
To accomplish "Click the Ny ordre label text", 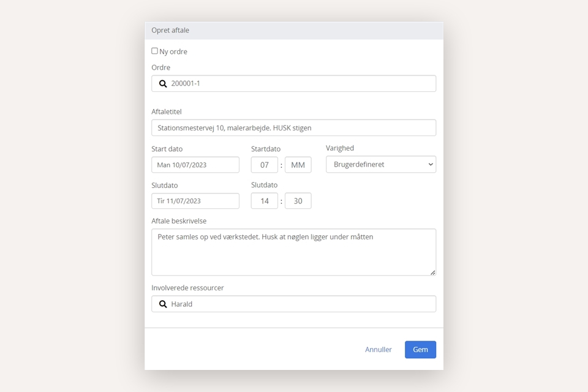I will tap(173, 52).
